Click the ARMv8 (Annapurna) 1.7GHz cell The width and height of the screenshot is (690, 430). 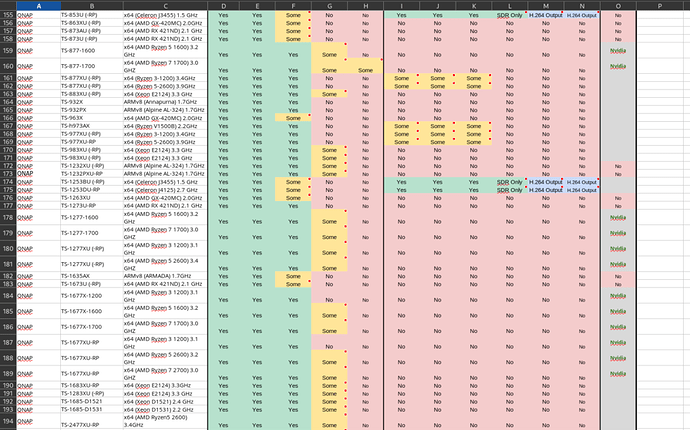pos(165,102)
